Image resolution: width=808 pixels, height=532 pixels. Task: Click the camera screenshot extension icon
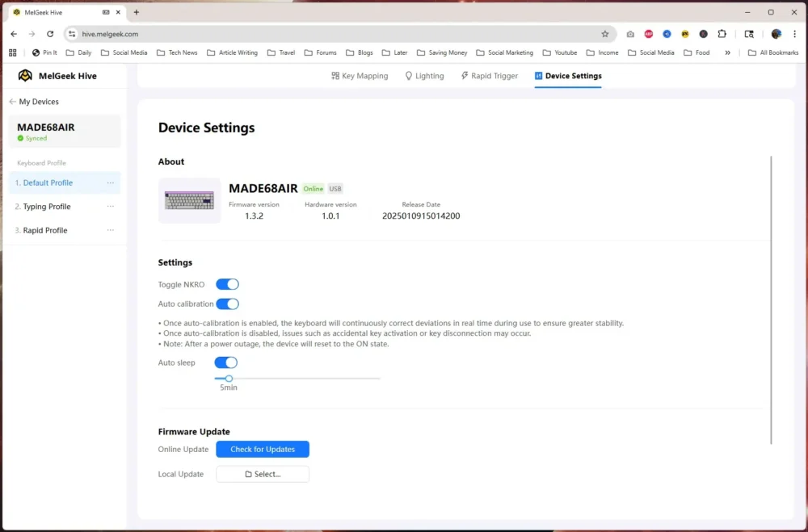click(x=630, y=34)
